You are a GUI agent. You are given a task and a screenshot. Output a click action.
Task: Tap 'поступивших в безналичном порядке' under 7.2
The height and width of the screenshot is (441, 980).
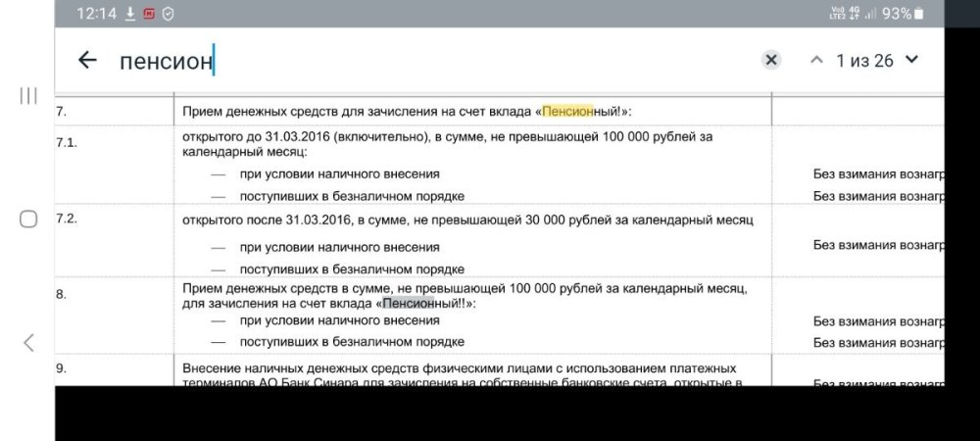click(x=352, y=269)
